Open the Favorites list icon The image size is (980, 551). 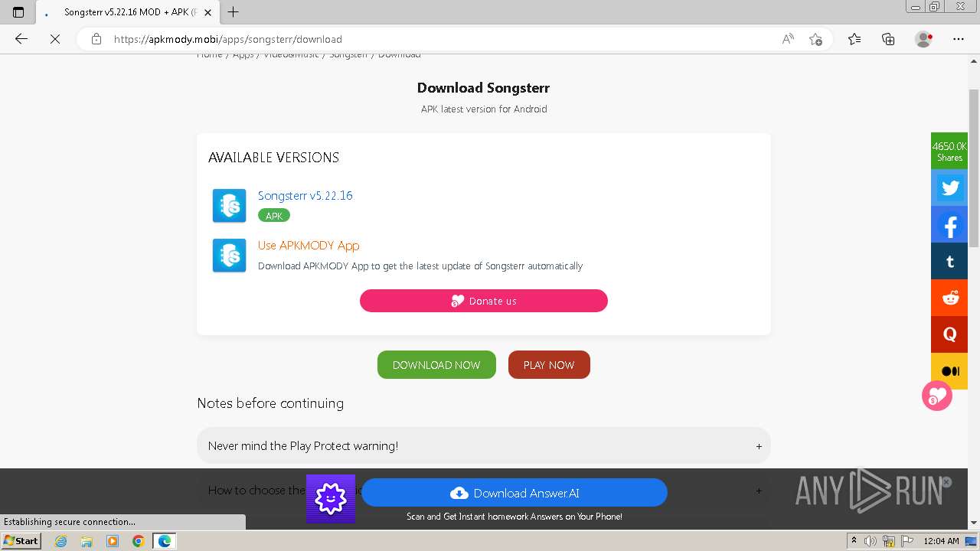[854, 39]
